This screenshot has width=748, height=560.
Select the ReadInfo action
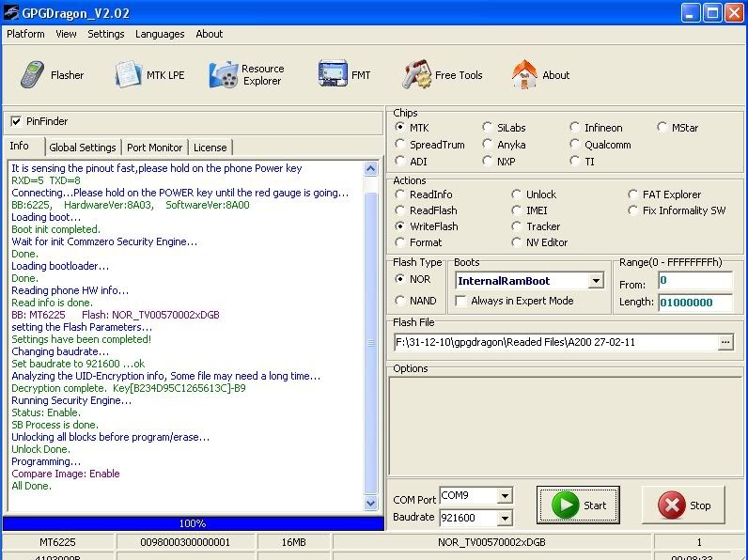pos(399,194)
